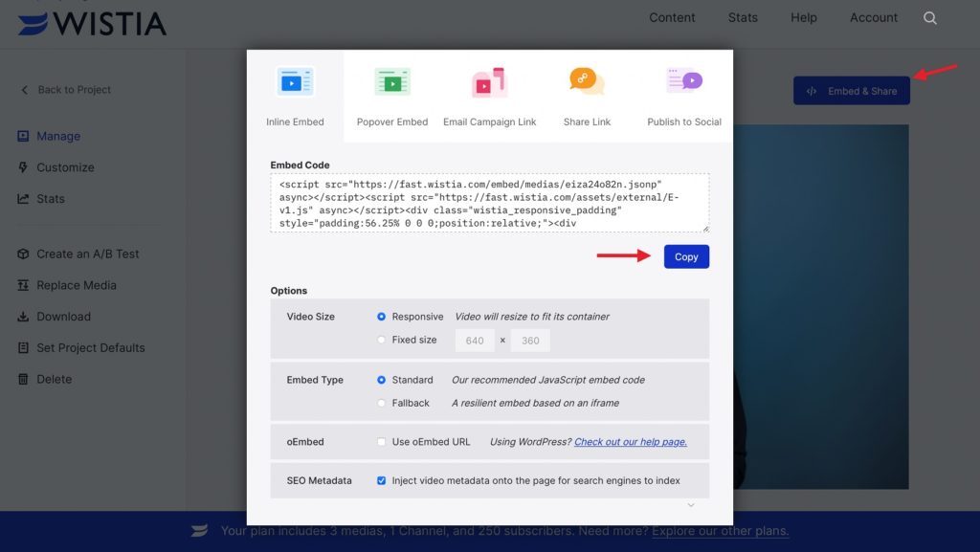Viewport: 980px width, 552px height.
Task: Click the Download sidebar link
Action: click(x=63, y=316)
